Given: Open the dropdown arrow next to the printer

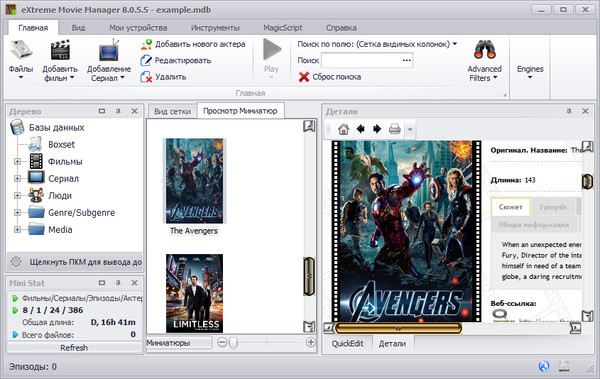Looking at the screenshot, I should point(410,129).
